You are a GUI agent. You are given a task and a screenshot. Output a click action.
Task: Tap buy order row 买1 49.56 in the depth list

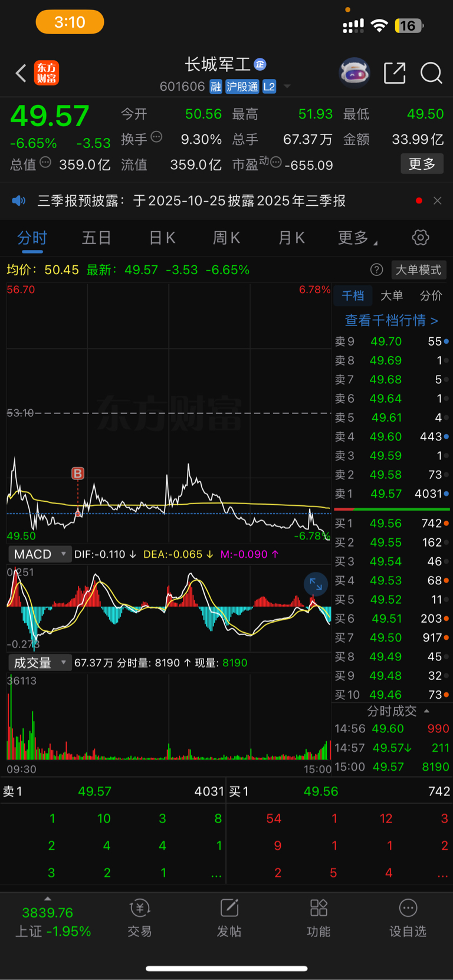click(392, 524)
